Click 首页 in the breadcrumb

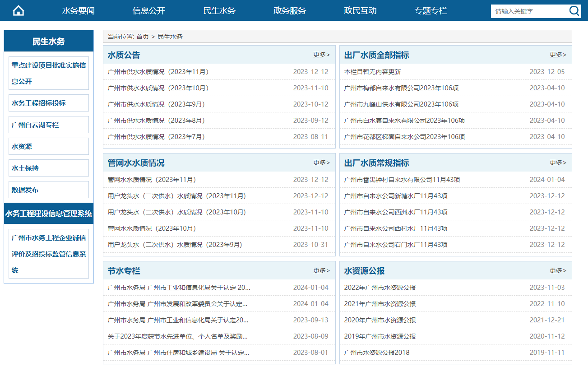(x=143, y=37)
